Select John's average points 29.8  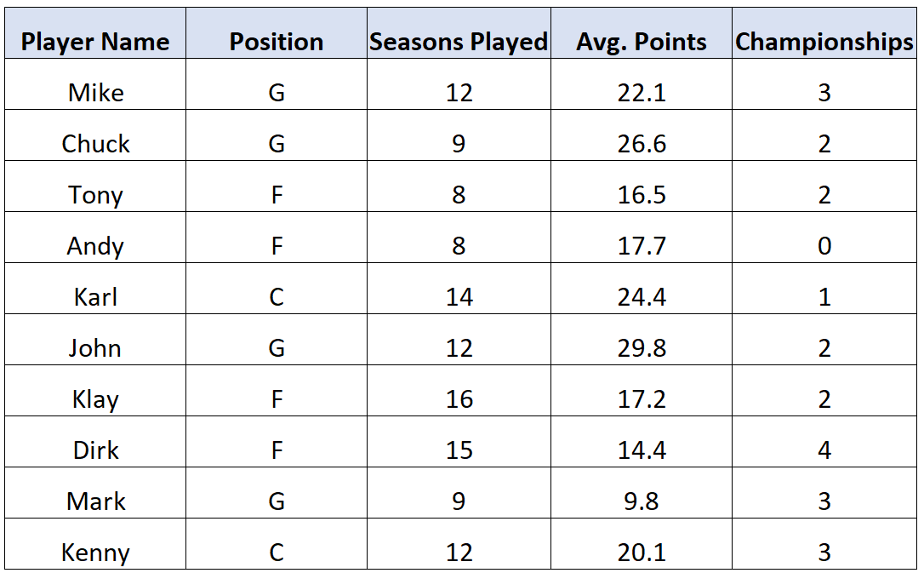click(642, 340)
